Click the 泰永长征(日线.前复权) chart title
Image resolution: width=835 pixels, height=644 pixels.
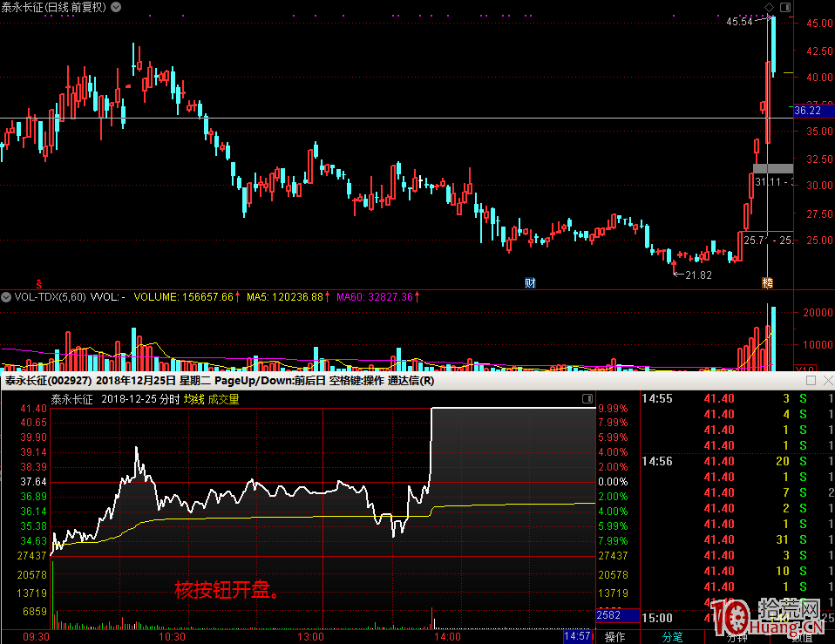(53, 8)
